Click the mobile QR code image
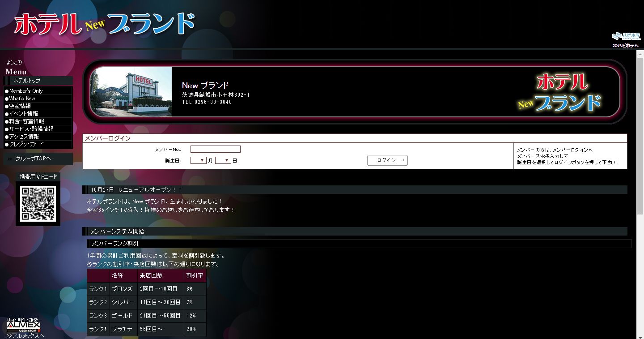Image resolution: width=644 pixels, height=339 pixels. pyautogui.click(x=38, y=204)
